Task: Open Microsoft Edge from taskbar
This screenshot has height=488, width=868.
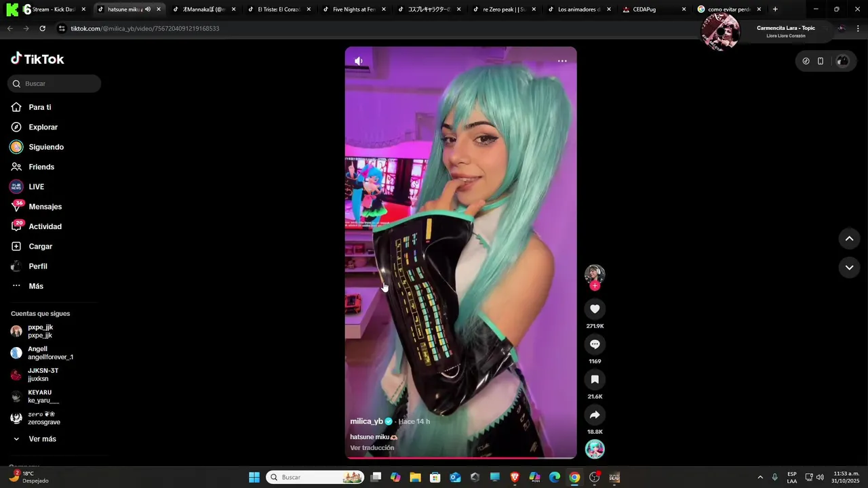Action: pos(554,477)
